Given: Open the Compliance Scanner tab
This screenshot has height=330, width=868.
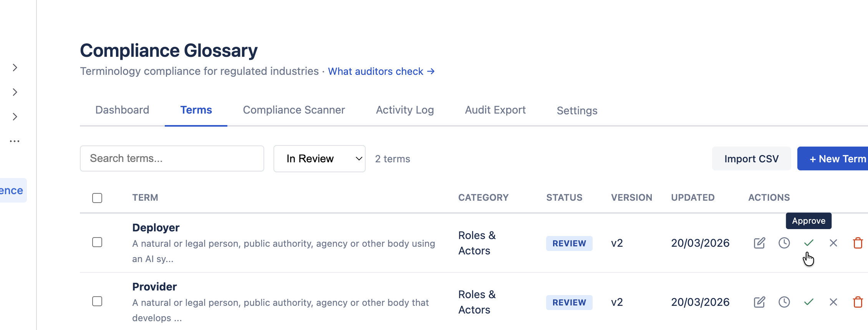Looking at the screenshot, I should [x=294, y=110].
